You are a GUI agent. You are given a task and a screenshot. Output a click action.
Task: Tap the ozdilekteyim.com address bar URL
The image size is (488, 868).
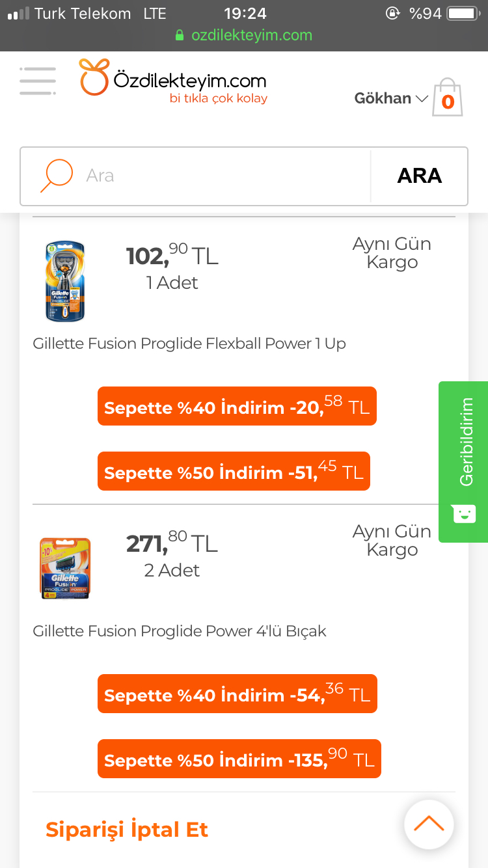click(251, 35)
